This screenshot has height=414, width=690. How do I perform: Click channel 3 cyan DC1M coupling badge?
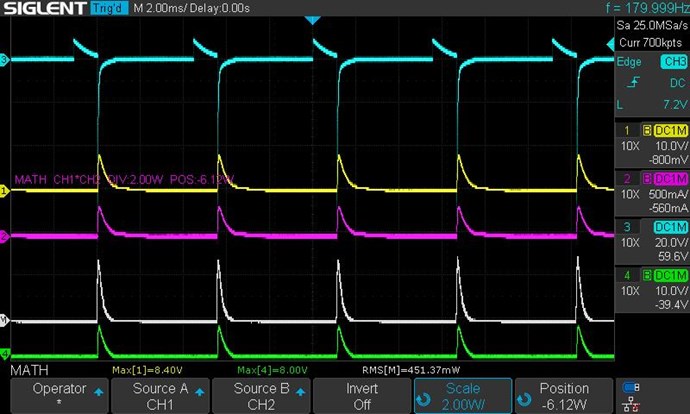tap(670, 227)
